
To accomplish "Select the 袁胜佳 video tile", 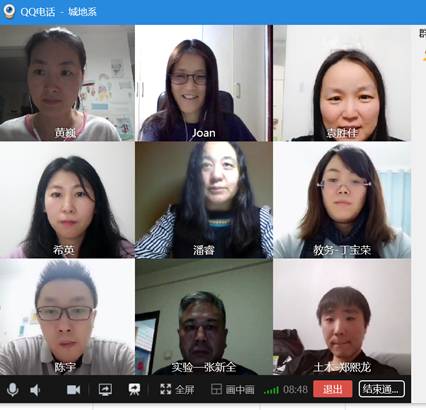I will pos(342,83).
